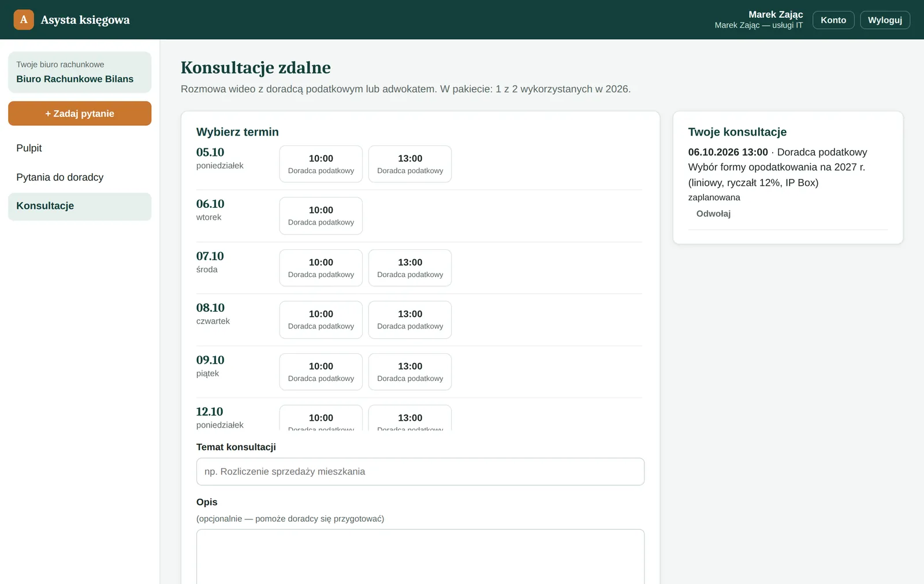This screenshot has height=584, width=924.
Task: Pick the 09.10 Friday 13:00 slot
Action: (x=410, y=372)
